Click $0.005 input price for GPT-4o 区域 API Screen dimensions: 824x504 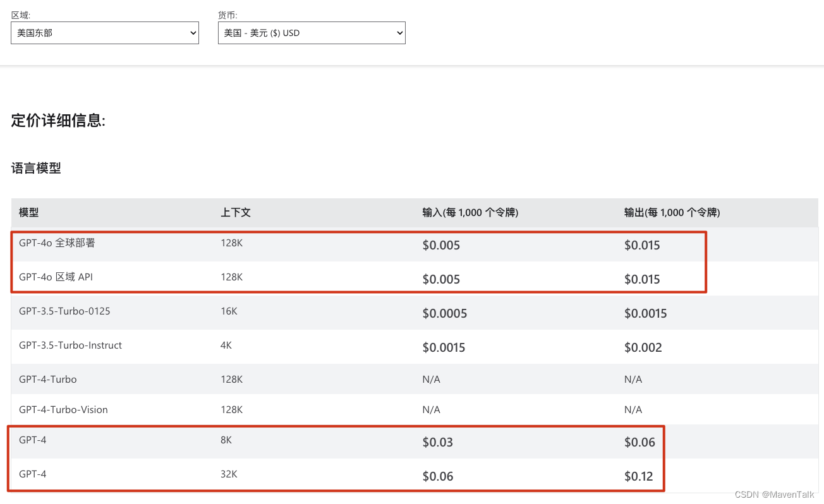(441, 279)
